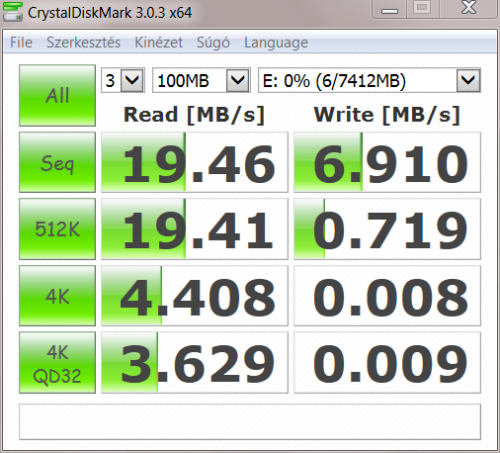Start the 4K QD32 benchmark
Viewport: 500px width, 453px height.
pos(57,363)
